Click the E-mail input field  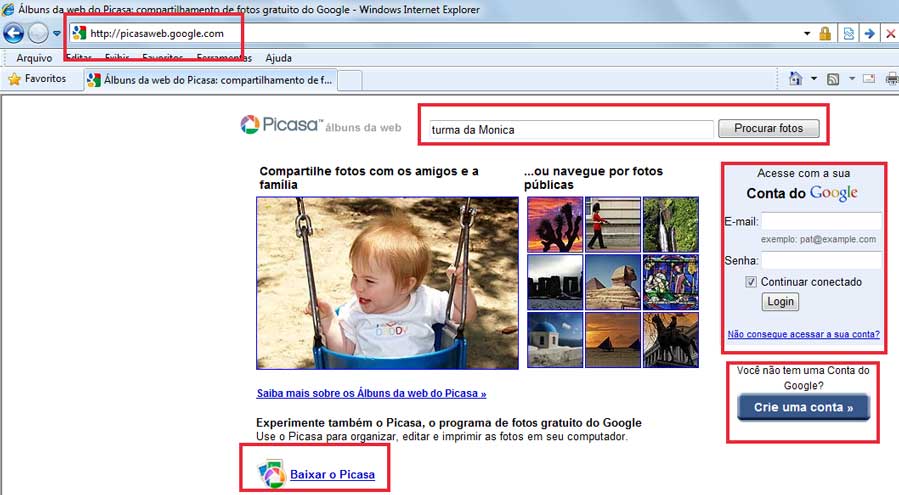coord(821,221)
